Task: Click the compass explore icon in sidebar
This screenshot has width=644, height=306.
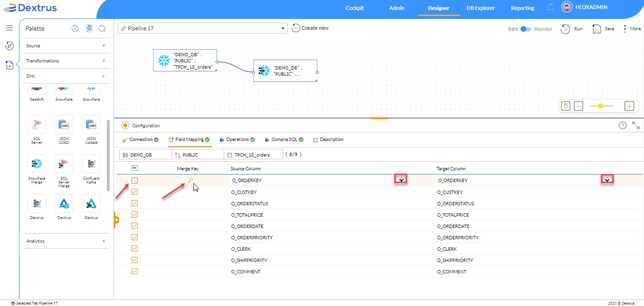Action: pos(9,46)
